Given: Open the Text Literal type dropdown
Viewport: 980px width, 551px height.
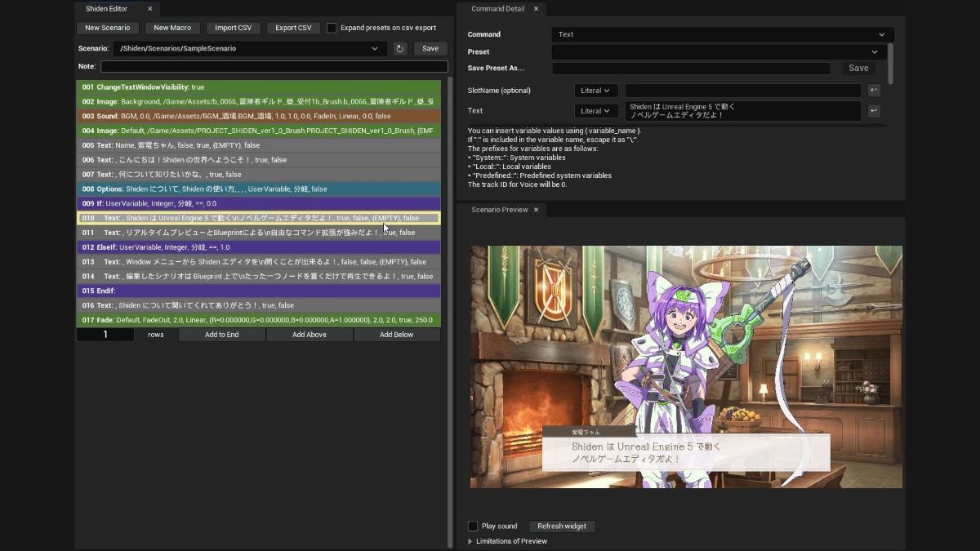Looking at the screenshot, I should click(x=596, y=111).
